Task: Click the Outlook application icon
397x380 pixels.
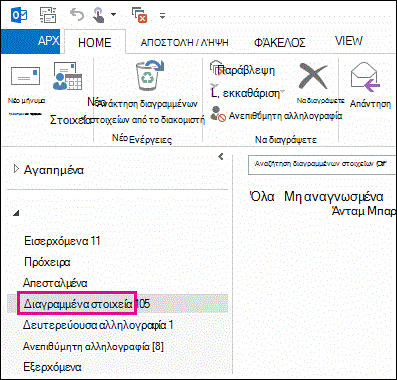Action: click(19, 15)
